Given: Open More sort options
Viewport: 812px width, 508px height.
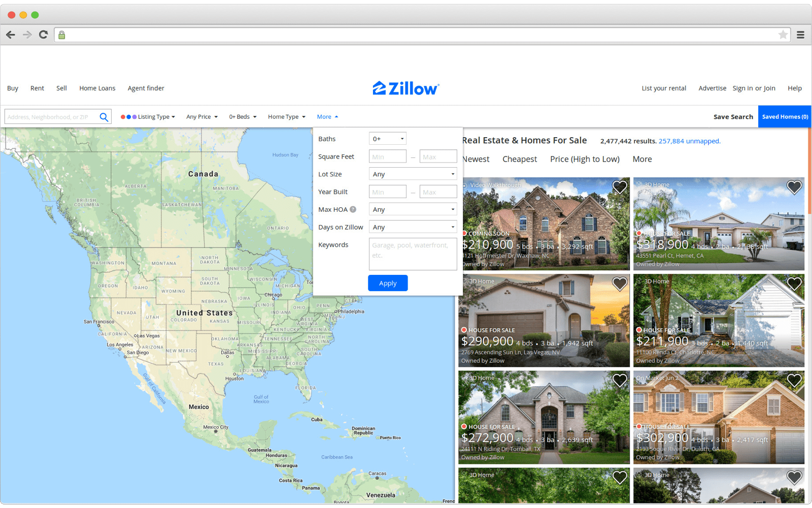Looking at the screenshot, I should pos(642,159).
